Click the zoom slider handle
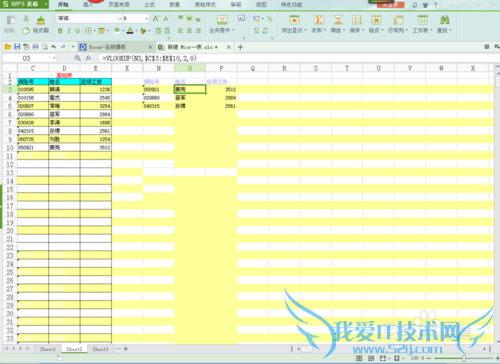 tap(464, 358)
